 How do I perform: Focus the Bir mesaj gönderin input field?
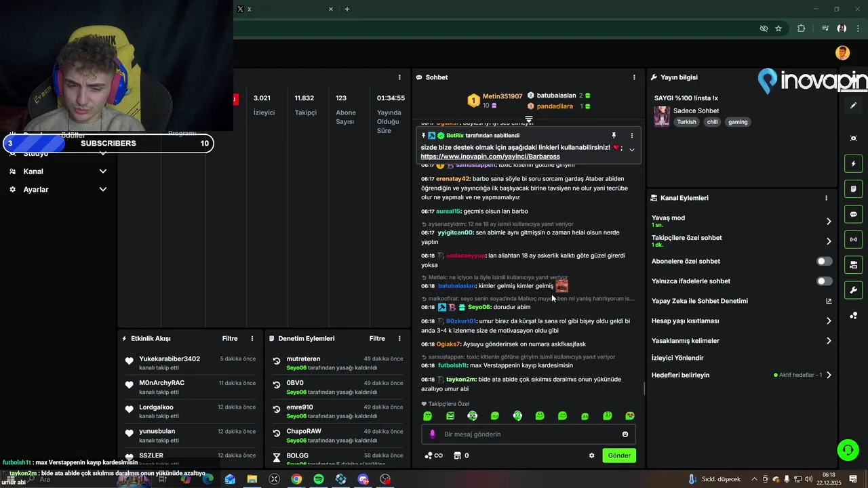529,434
